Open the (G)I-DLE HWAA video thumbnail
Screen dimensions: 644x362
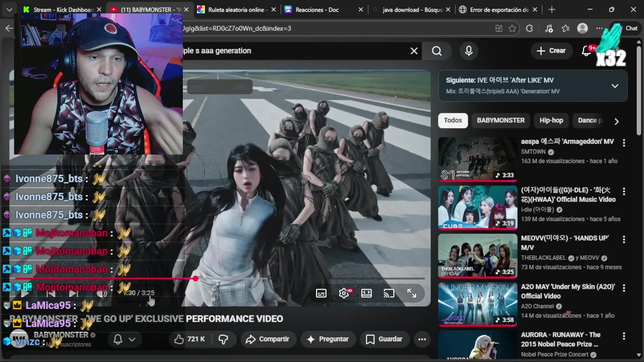pos(477,208)
